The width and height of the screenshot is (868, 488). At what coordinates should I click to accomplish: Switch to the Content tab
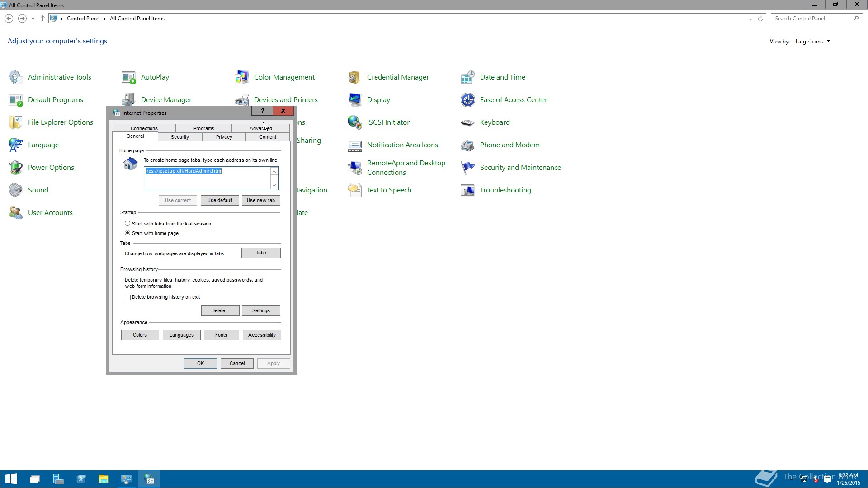268,137
